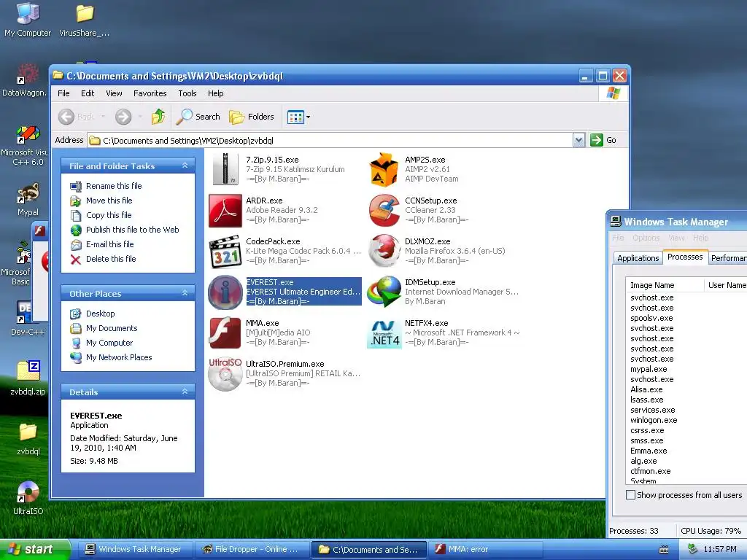Collapse the File and Folder Tasks panel
747x560 pixels.
185,166
